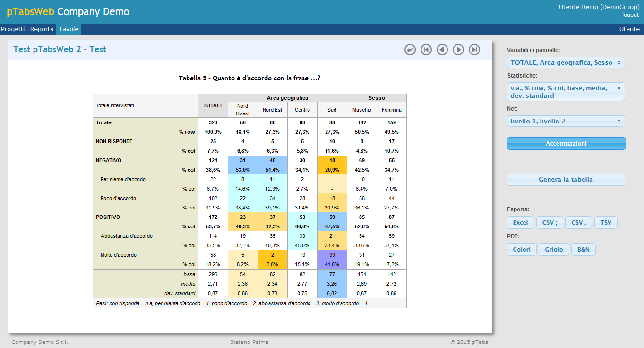The image size is (644, 348).
Task: Click Genera la tabella button
Action: coord(566,179)
